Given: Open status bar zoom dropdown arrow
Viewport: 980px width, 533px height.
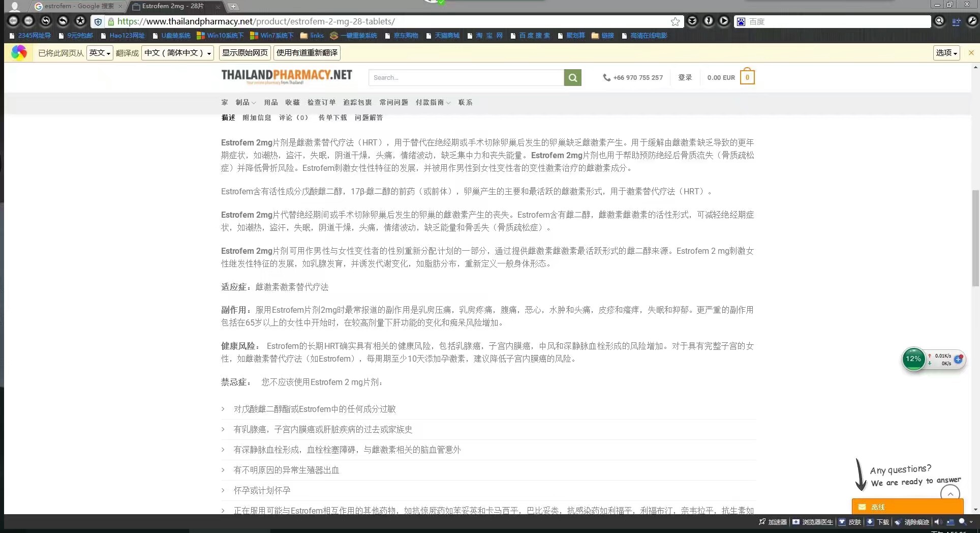Looking at the screenshot, I should tap(971, 522).
